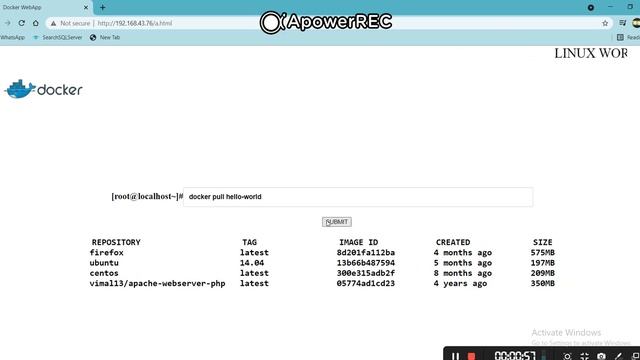Minimize the Chrome window
Image resolution: width=640 pixels, height=360 pixels.
tap(610, 7)
